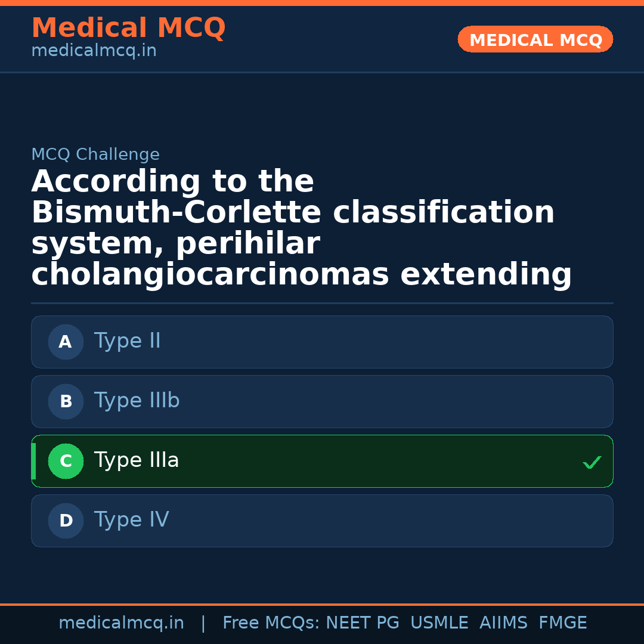644x644 pixels.
Task: Click "FMGE" in the footer
Action: [x=562, y=623]
